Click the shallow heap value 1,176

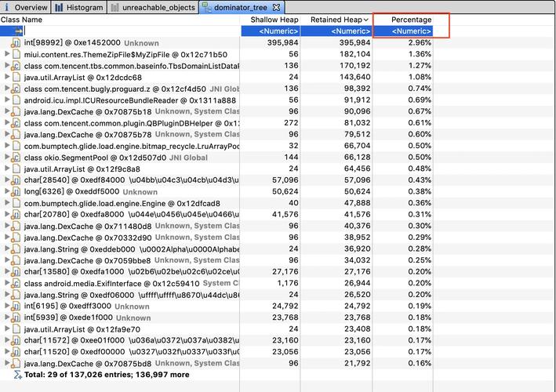[288, 283]
